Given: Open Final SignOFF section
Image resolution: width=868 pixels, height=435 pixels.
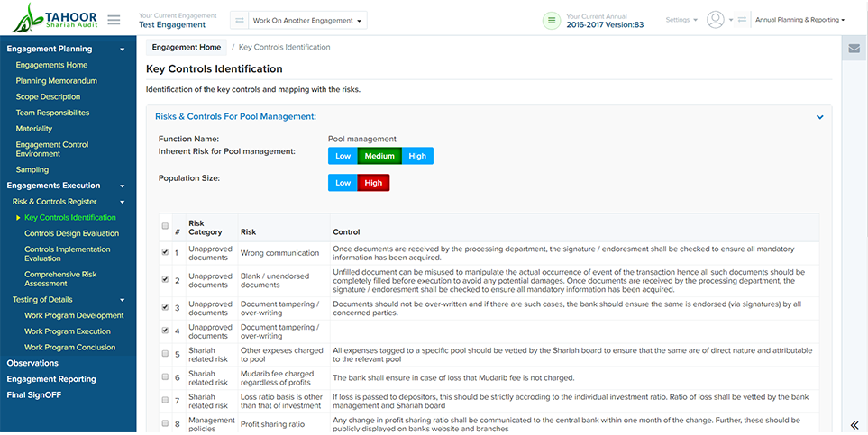Looking at the screenshot, I should coord(34,395).
